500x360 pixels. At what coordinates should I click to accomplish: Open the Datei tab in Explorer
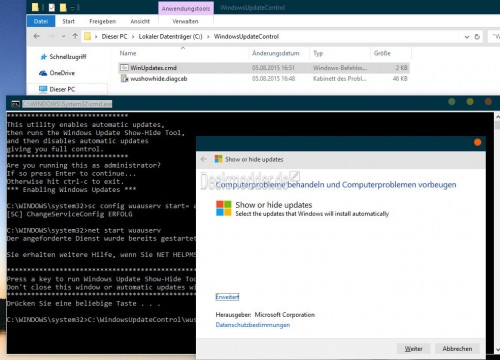tap(41, 21)
